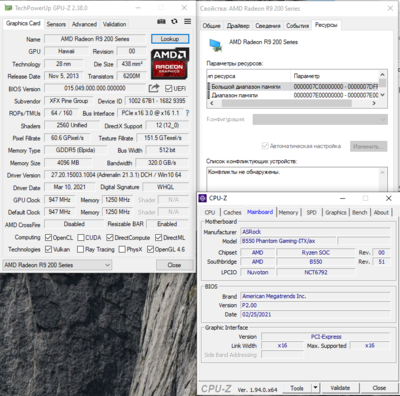Toggle the OpenCL checkbox
This screenshot has width=400, height=396.
tap(48, 238)
